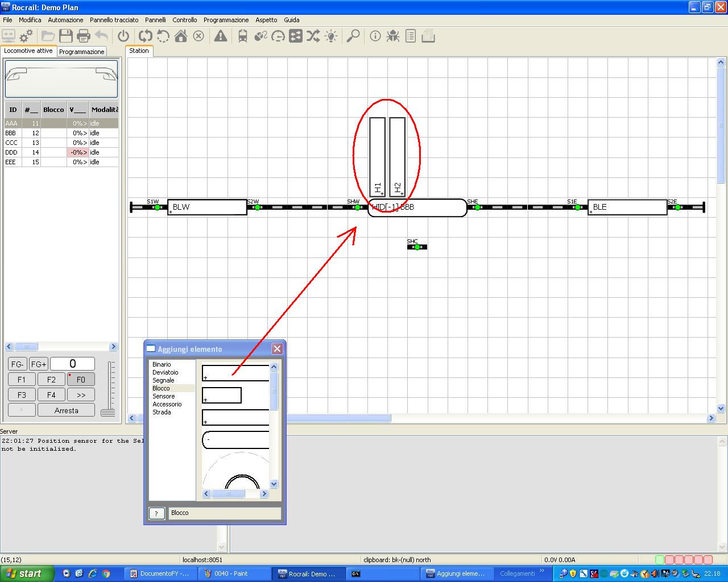728x582 pixels.
Task: Select the Station panel tab
Action: 139,51
